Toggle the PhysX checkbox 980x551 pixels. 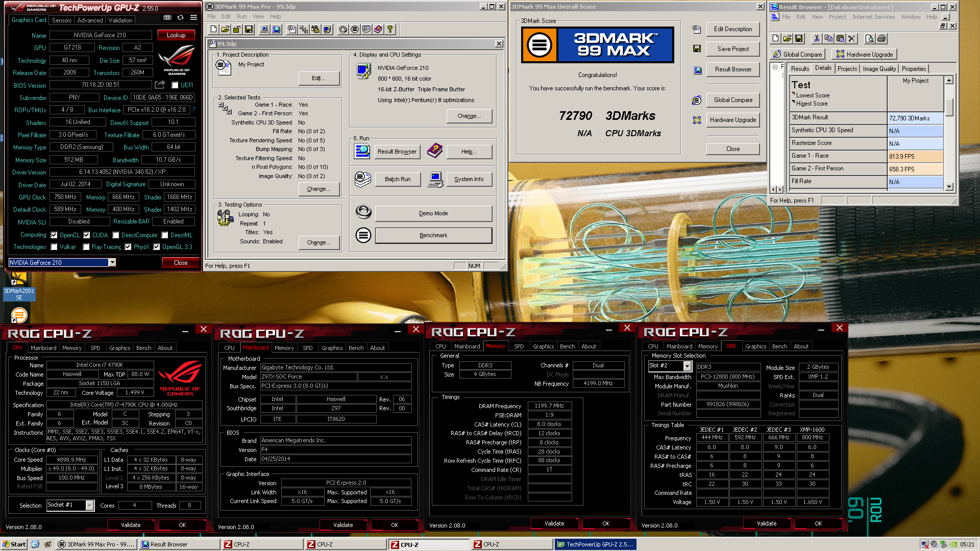[128, 247]
